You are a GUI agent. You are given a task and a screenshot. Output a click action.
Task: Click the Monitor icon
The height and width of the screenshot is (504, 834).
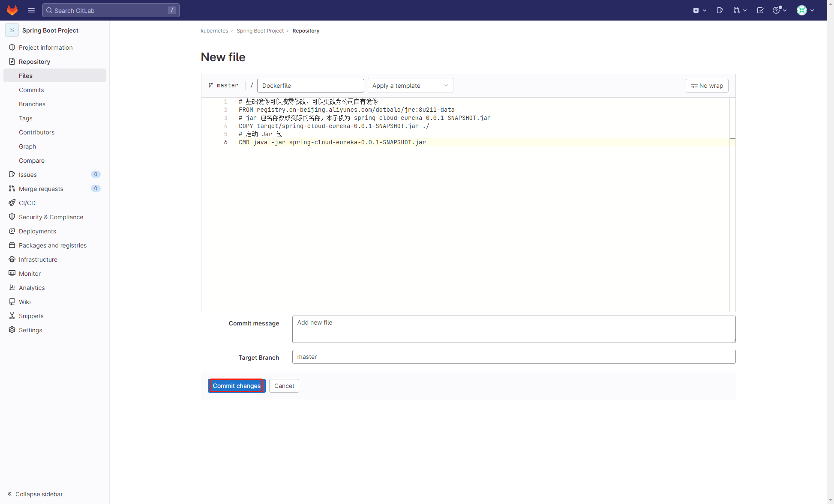[x=12, y=273]
